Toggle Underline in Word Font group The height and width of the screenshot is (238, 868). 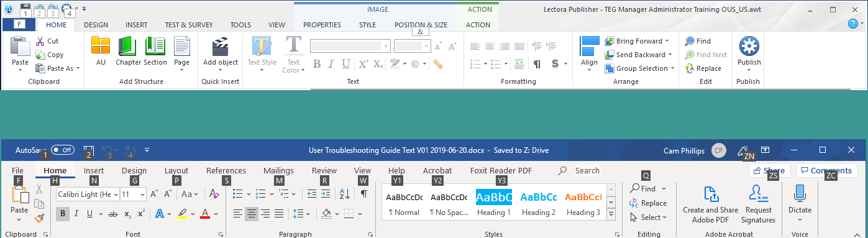[x=90, y=214]
